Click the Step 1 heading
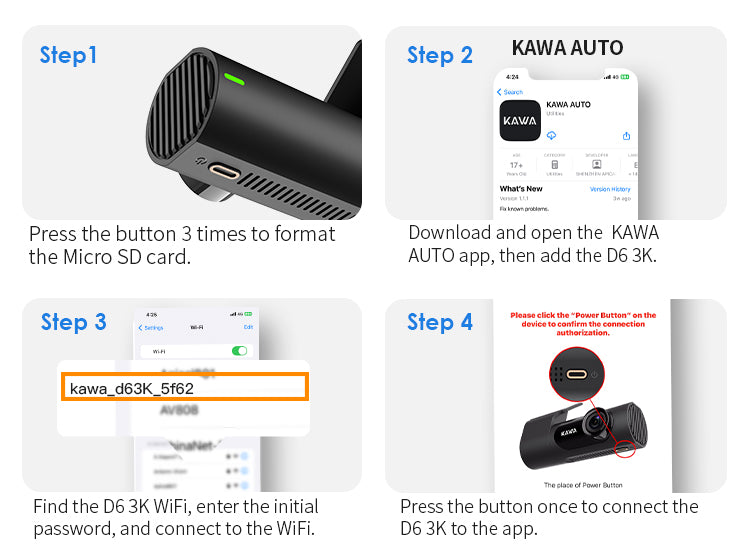750x545 pixels. [68, 56]
